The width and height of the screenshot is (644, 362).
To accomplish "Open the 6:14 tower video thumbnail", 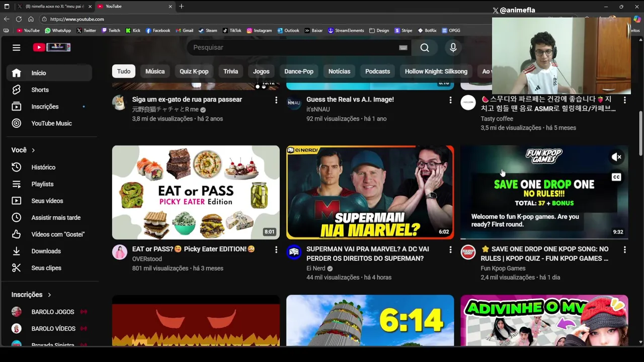I will 370,320.
